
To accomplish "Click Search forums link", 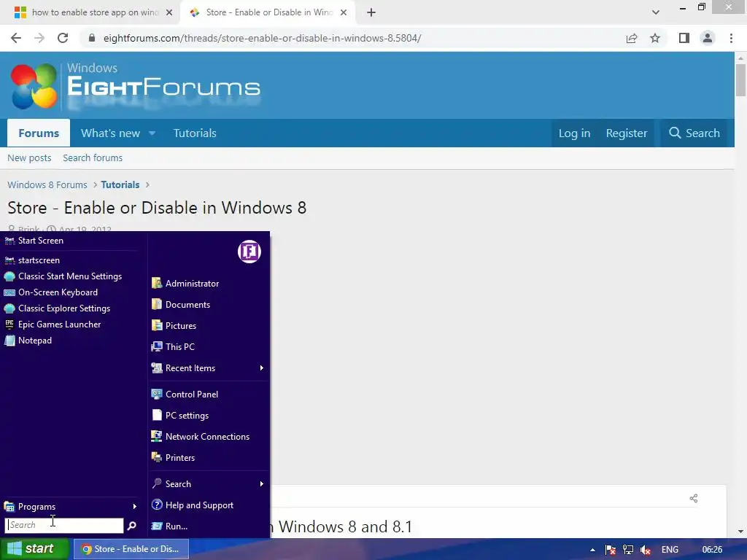I will pyautogui.click(x=93, y=158).
